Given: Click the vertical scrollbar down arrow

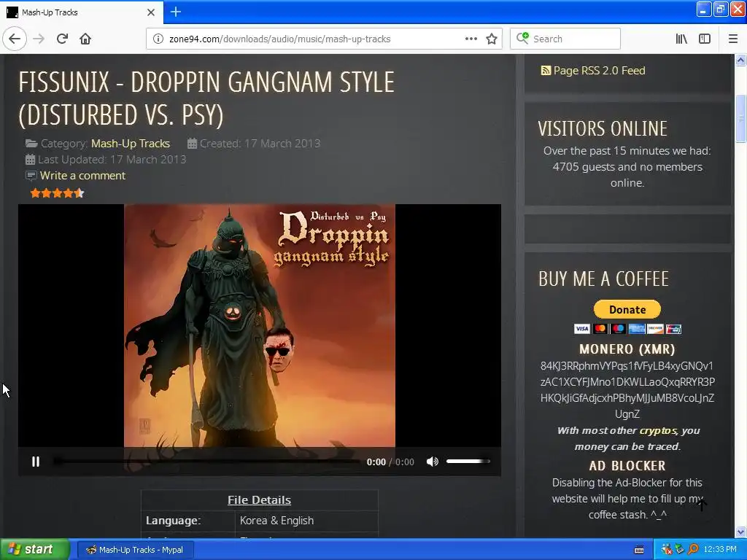Looking at the screenshot, I should pos(740,532).
